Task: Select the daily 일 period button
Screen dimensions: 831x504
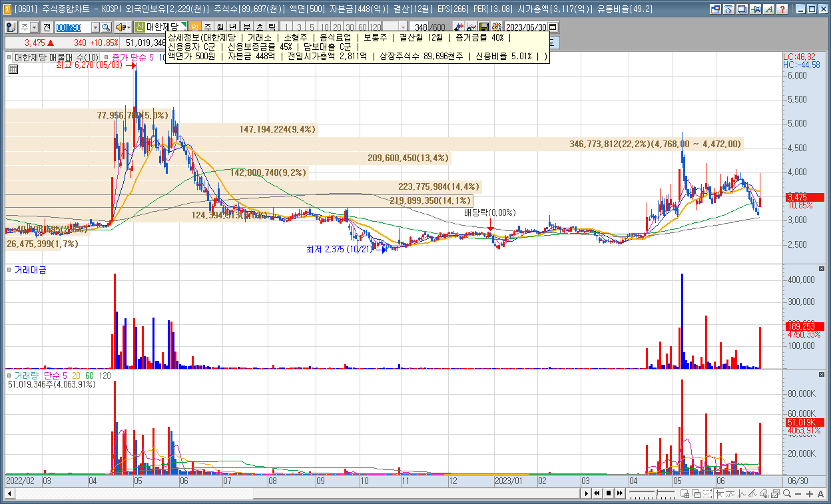Action: 194,27
